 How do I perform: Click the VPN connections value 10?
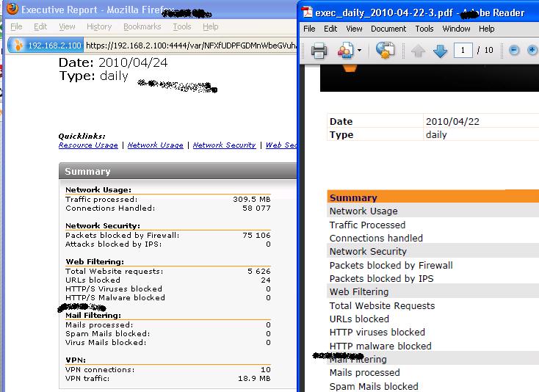(x=266, y=370)
